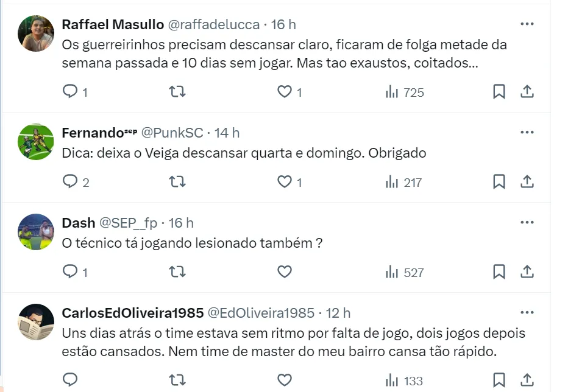Open Fernando's tweet timestamp 14 h
Viewport: 568px width, 392px height.
(227, 133)
